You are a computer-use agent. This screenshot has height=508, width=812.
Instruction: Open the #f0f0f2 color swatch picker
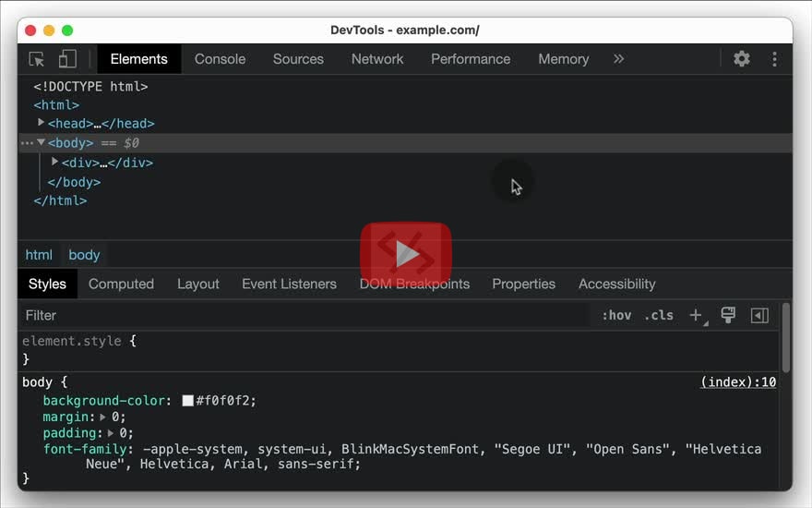coord(187,400)
